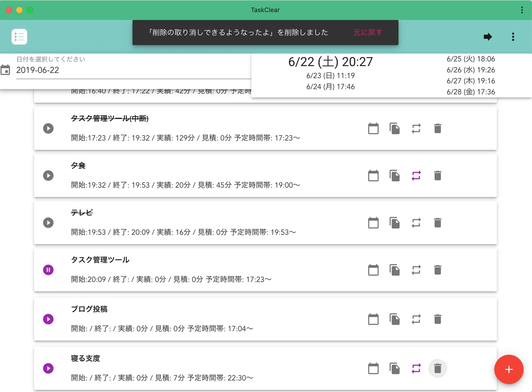This screenshot has height=392, width=532.
Task: Select date 6/23 (日) 11:19
Action: point(331,76)
